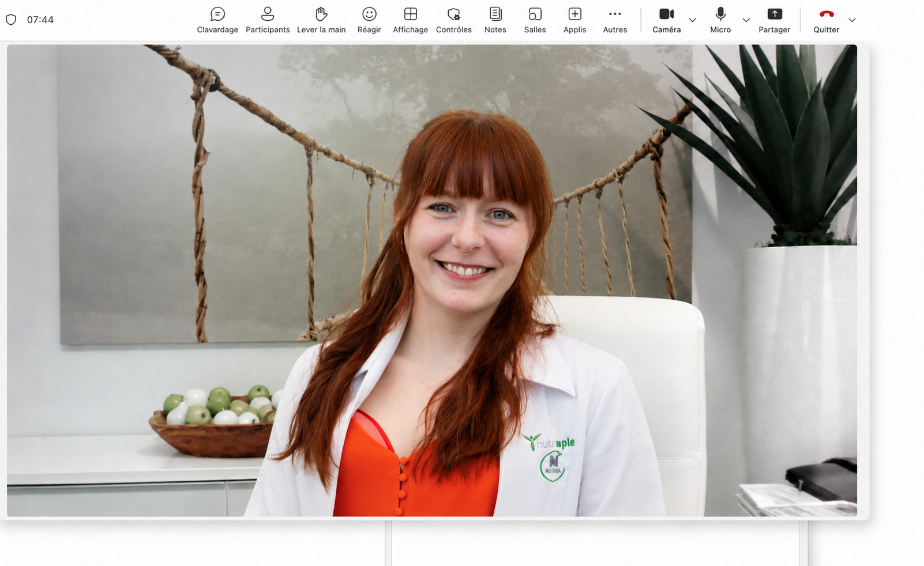Click the meeting timer 07:44
Image resolution: width=924 pixels, height=566 pixels.
coord(40,20)
